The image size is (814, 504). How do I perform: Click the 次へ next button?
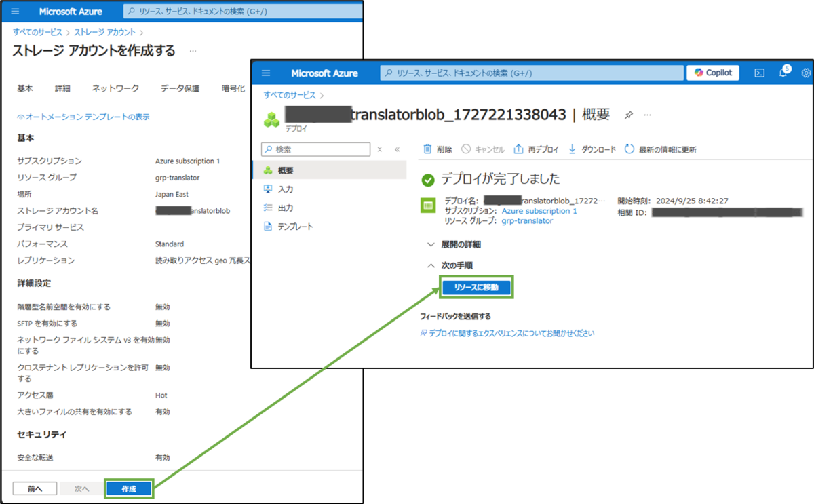[x=81, y=488]
